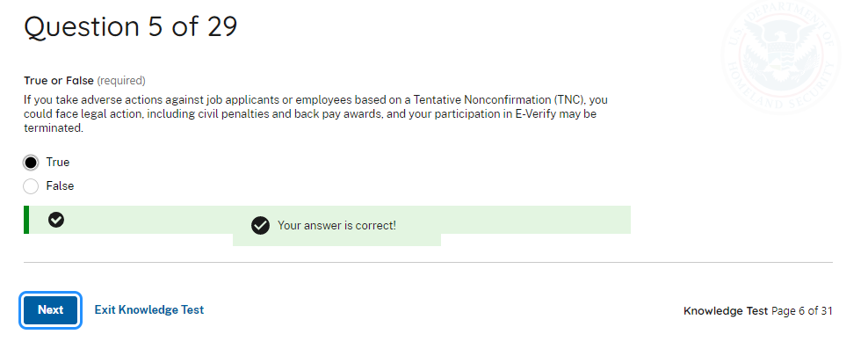The height and width of the screenshot is (356, 868).
Task: Click the "(required)" indicator text
Action: pos(121,81)
